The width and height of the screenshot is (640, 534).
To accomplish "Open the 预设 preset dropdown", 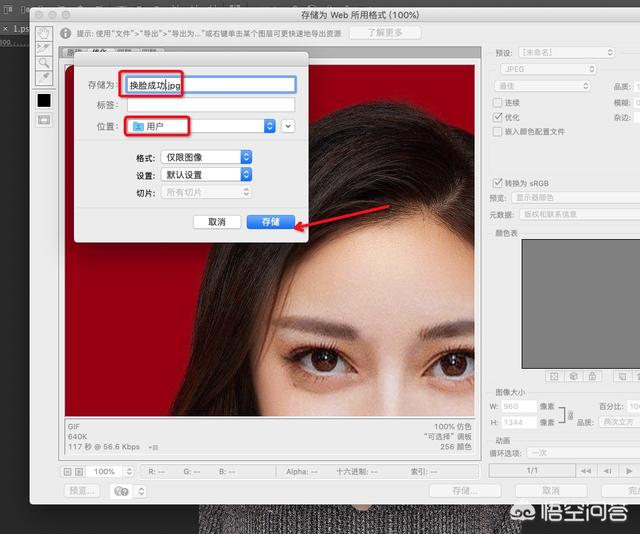I will point(567,53).
